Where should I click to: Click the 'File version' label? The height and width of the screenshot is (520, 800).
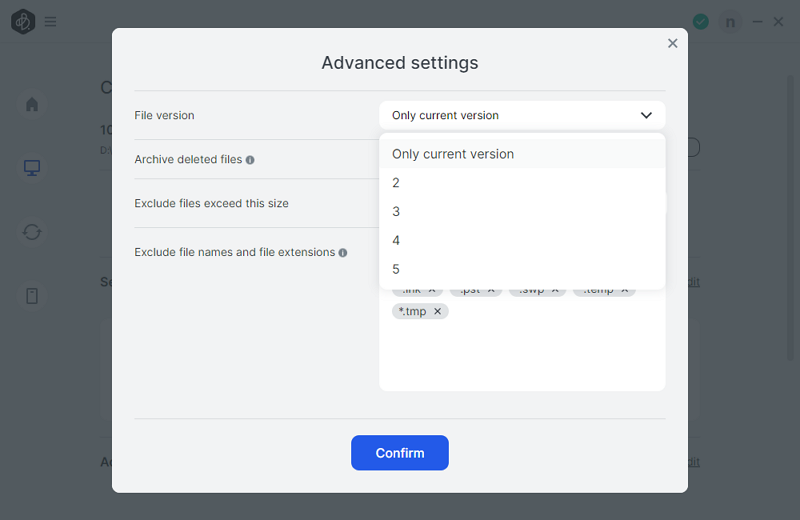pos(164,115)
